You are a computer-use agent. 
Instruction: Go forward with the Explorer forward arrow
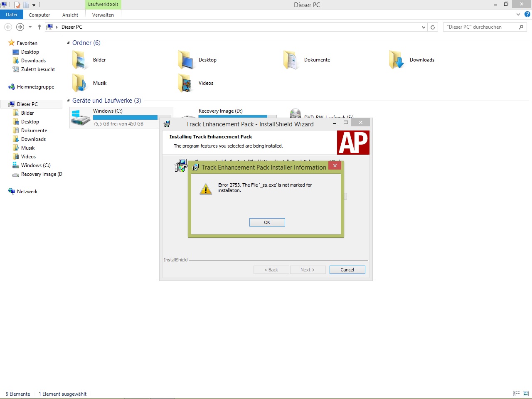pos(20,27)
